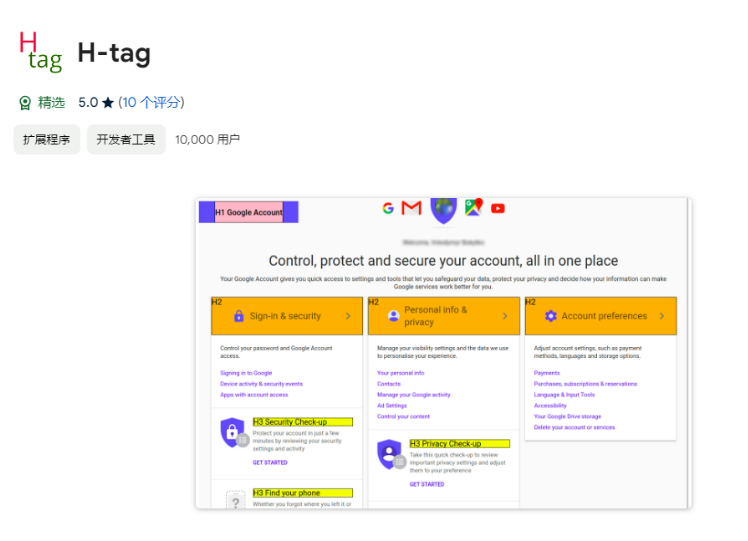Click the gear icon on Account preferences
The image size is (748, 541).
(550, 316)
